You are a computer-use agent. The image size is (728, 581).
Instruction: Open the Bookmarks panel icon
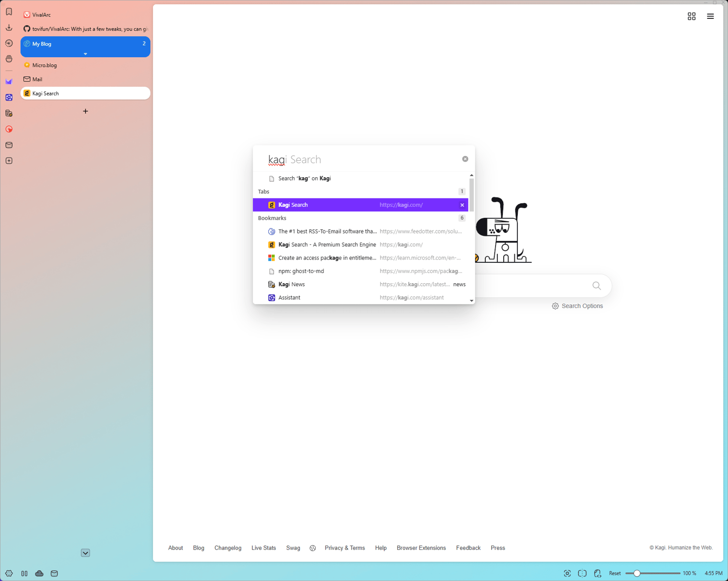pyautogui.click(x=9, y=12)
